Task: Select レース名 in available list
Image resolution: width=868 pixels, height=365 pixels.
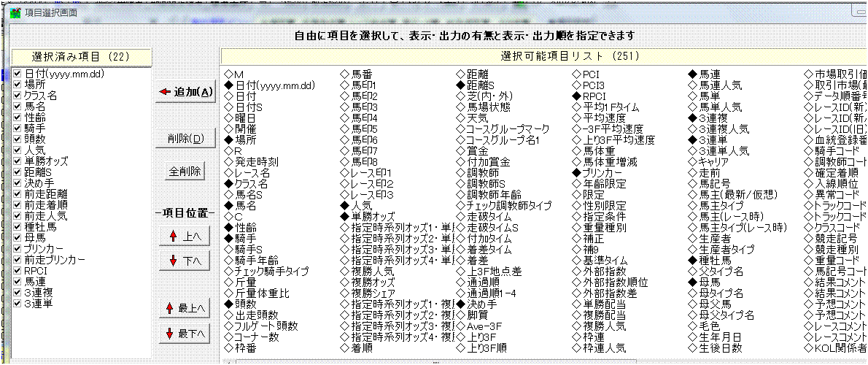Action: point(249,173)
